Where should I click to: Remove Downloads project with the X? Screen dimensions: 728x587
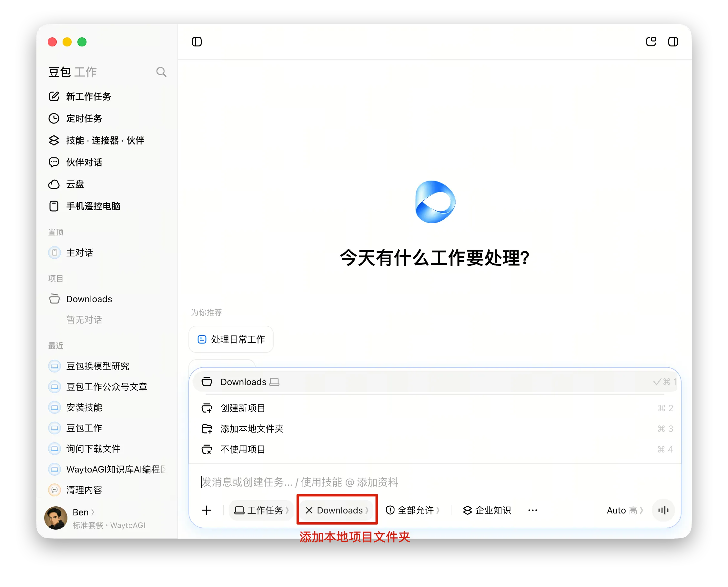309,510
